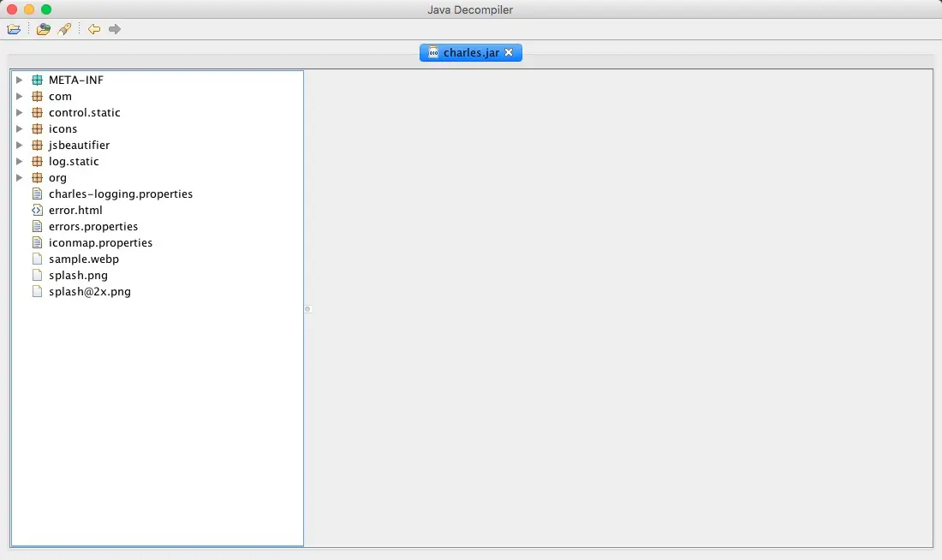Click the Search toolbar icon
Viewport: 942px width, 560px height.
coord(64,29)
